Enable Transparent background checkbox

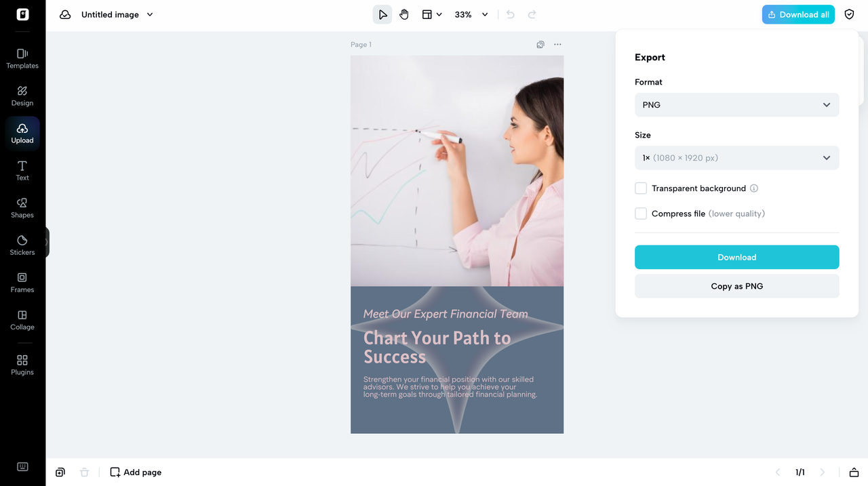[641, 188]
